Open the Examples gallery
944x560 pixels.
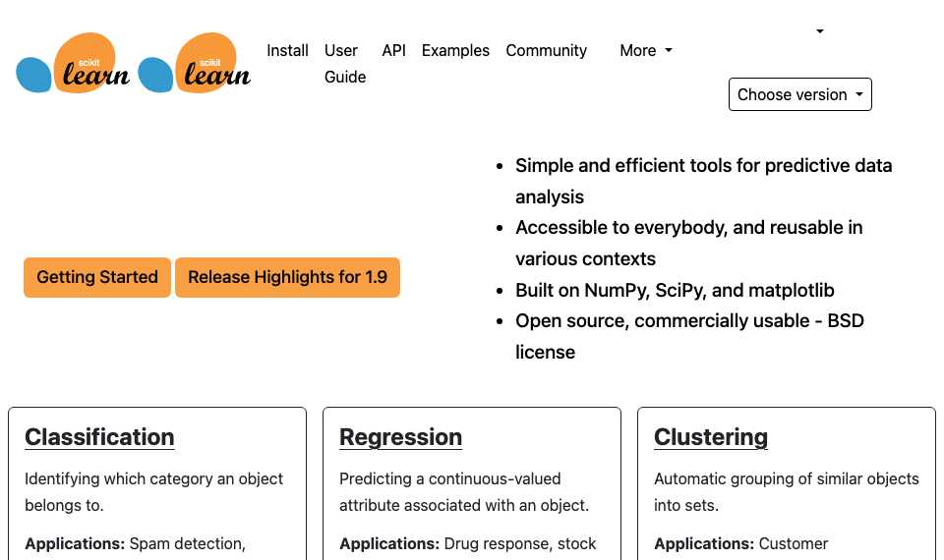click(455, 50)
